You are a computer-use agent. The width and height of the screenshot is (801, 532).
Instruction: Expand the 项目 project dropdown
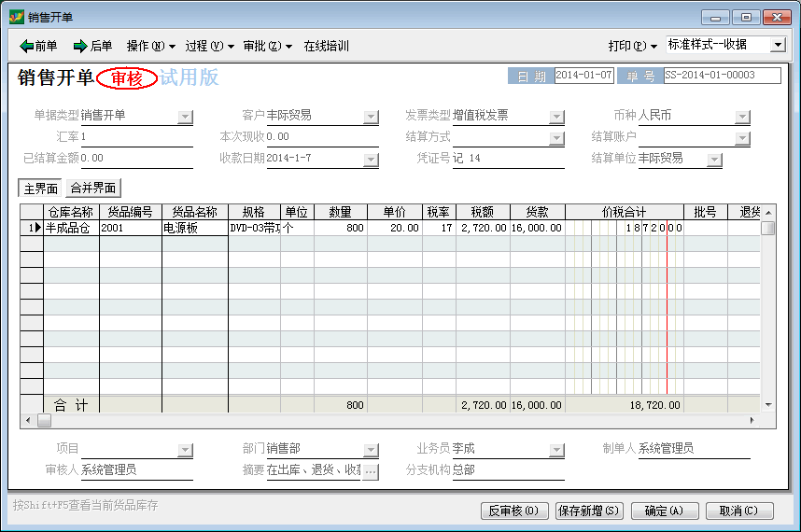point(186,450)
